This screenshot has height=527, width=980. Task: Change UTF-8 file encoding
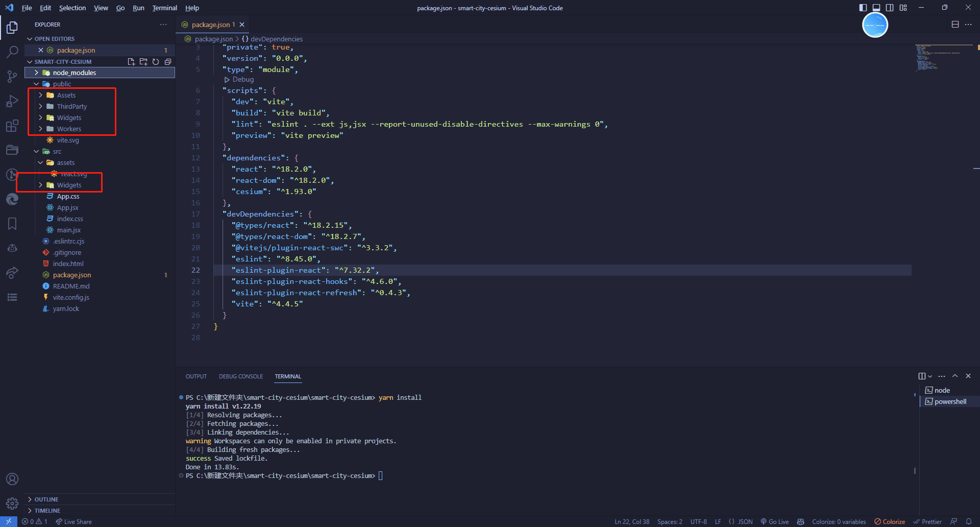point(699,521)
